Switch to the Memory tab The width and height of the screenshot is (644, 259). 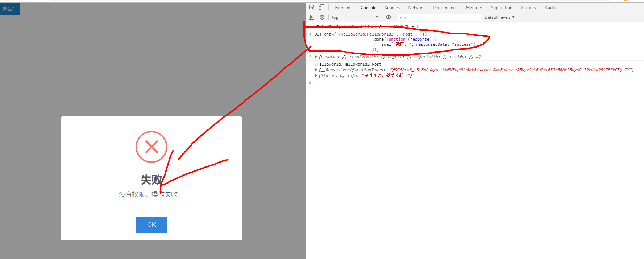tap(474, 7)
